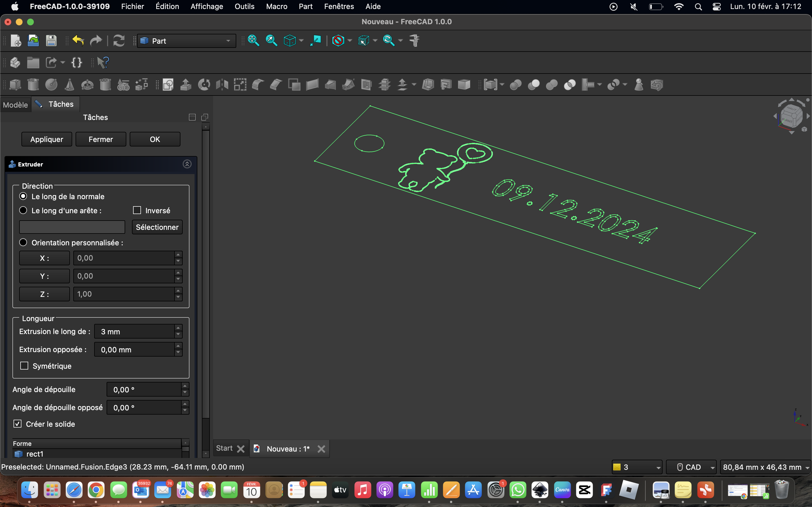Open the CAD navigation style dropdown
This screenshot has height=507, width=812.
pos(691,467)
